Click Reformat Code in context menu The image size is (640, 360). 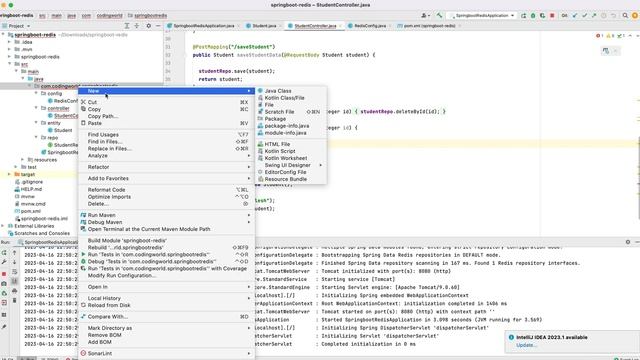(166, 190)
